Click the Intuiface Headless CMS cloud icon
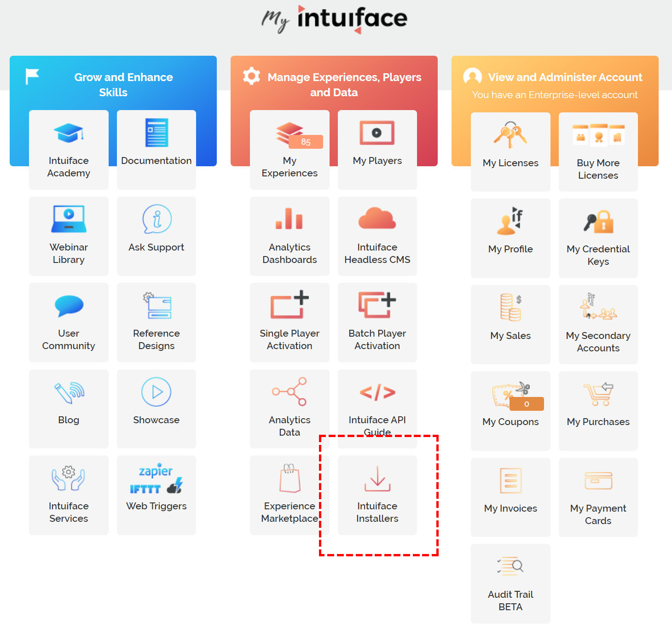This screenshot has width=672, height=630. 377,218
